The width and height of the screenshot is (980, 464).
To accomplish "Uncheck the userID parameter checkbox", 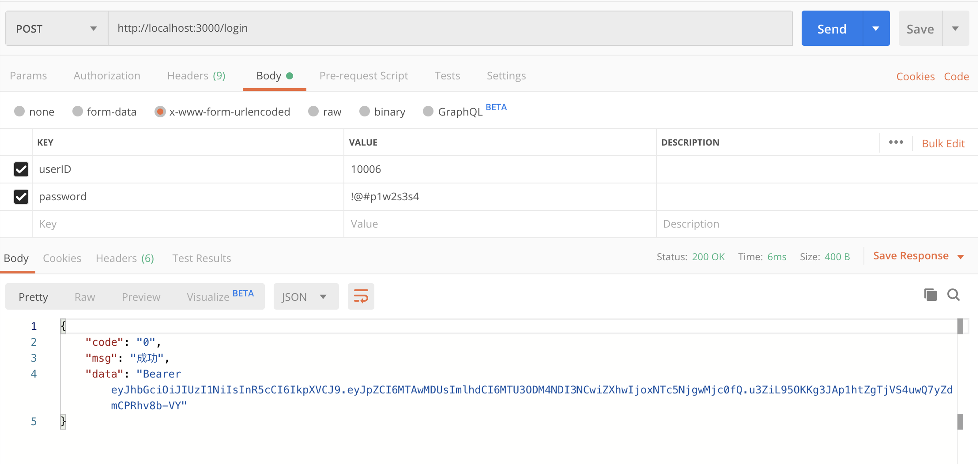I will [x=21, y=169].
